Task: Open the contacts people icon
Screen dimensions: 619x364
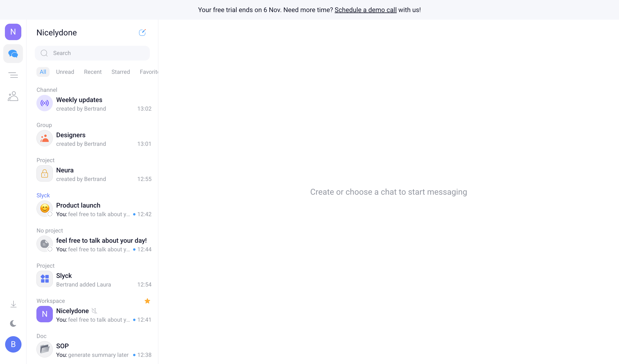Action: point(13,96)
